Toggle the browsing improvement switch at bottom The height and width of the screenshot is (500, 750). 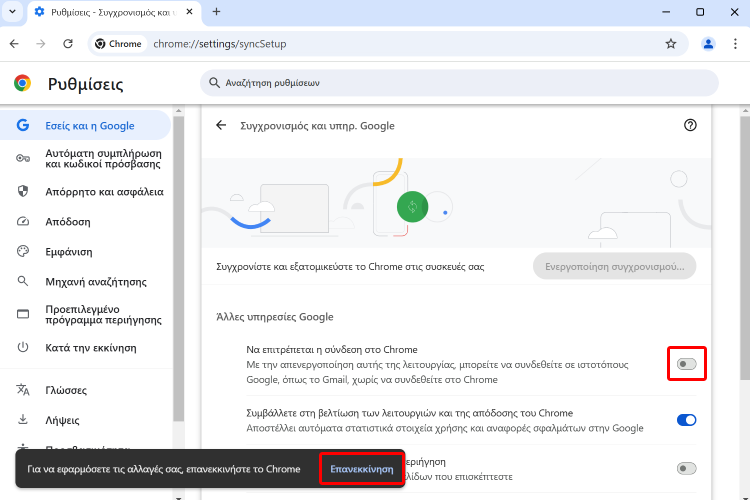click(686, 468)
